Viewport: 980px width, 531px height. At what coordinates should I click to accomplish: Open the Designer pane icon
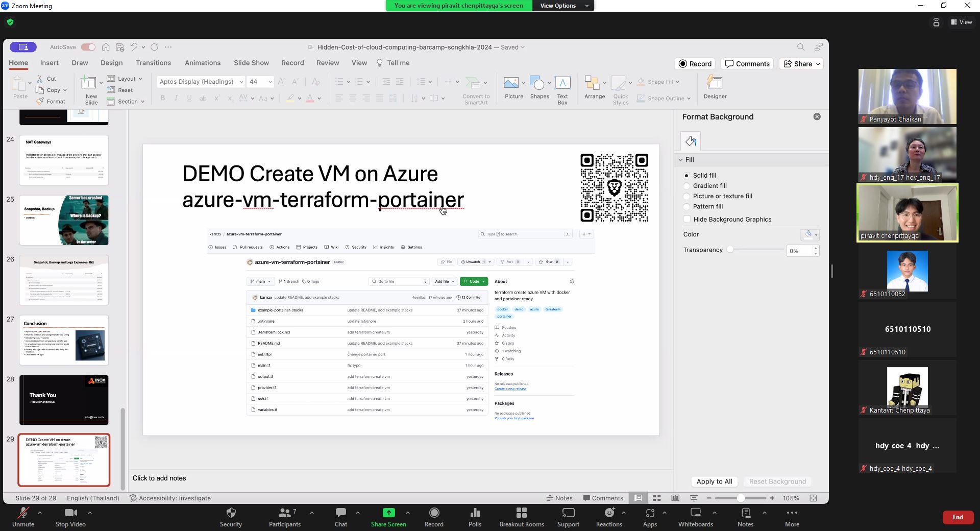[x=715, y=83]
